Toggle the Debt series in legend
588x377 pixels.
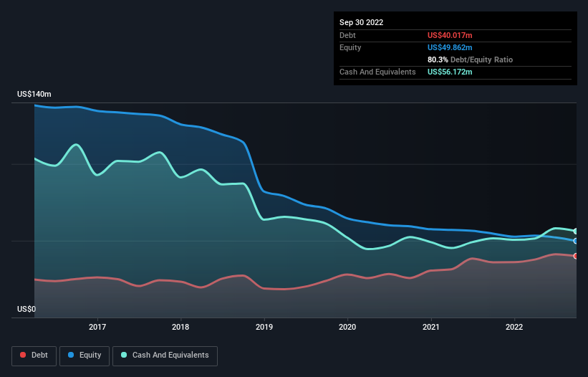[x=34, y=355]
